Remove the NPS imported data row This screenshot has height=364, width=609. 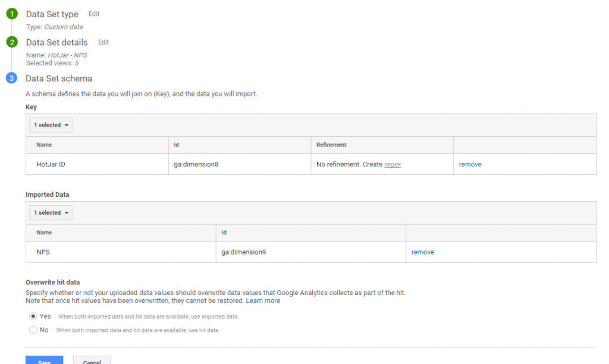click(423, 252)
